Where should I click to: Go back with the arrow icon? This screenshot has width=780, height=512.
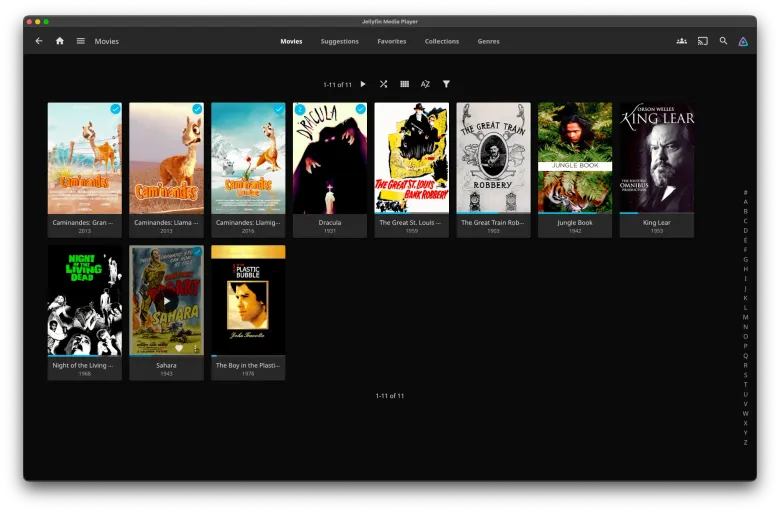[x=39, y=41]
